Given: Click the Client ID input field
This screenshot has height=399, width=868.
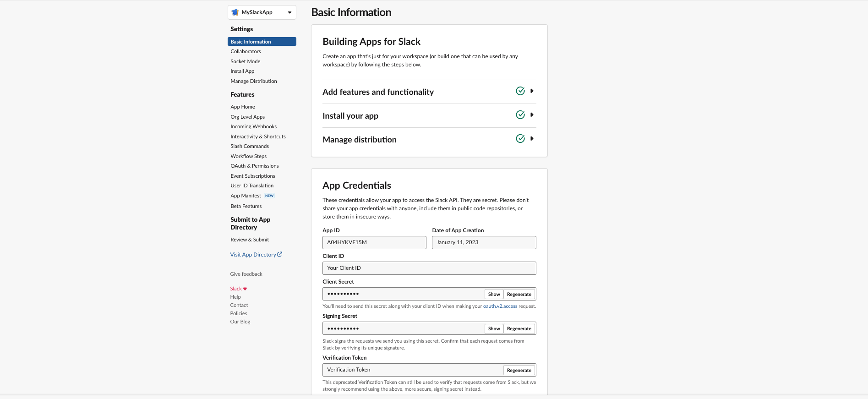Looking at the screenshot, I should [x=429, y=268].
